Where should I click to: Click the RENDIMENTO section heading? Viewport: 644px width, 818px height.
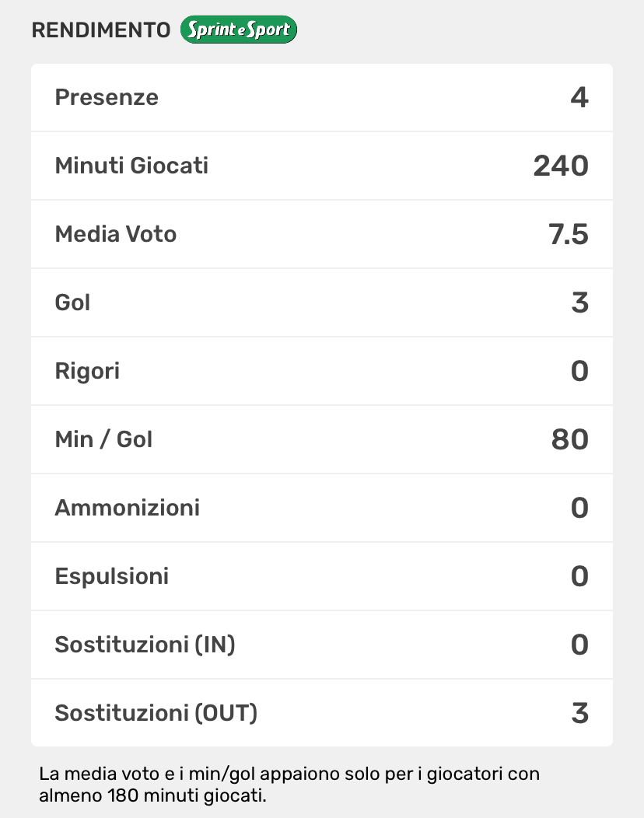[x=100, y=30]
